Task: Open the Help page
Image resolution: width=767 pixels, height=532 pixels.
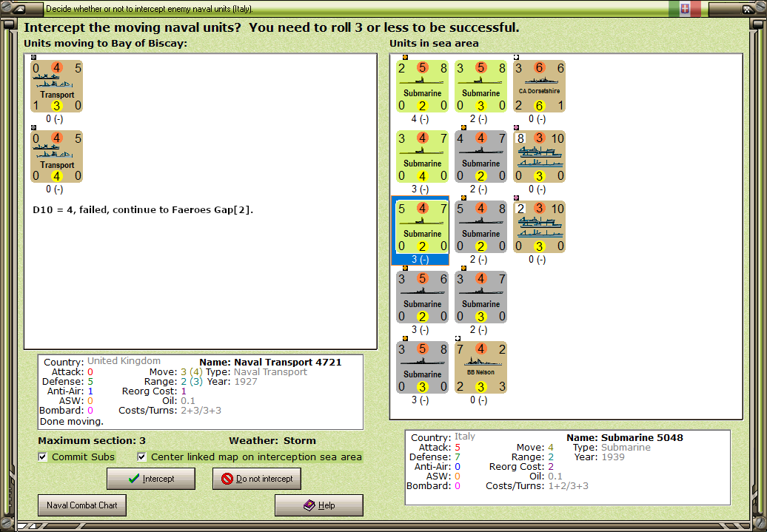Action: click(319, 505)
